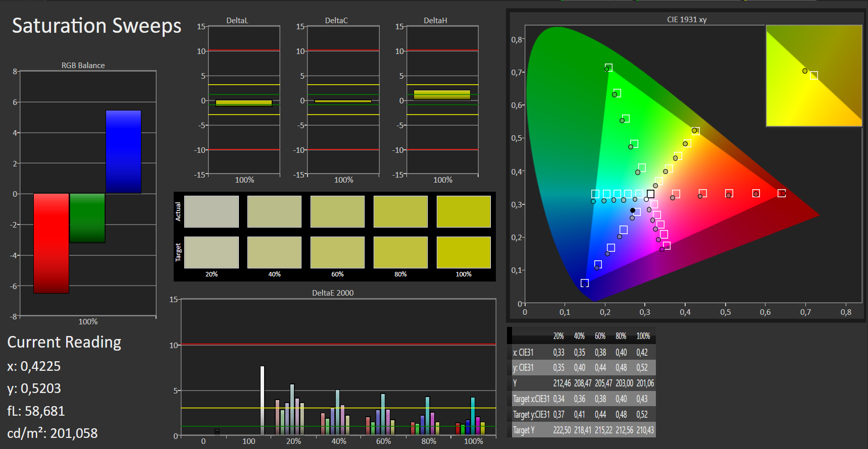Select the 100% Target color swatch
Viewport: 868px width, 449px height.
pos(464,252)
